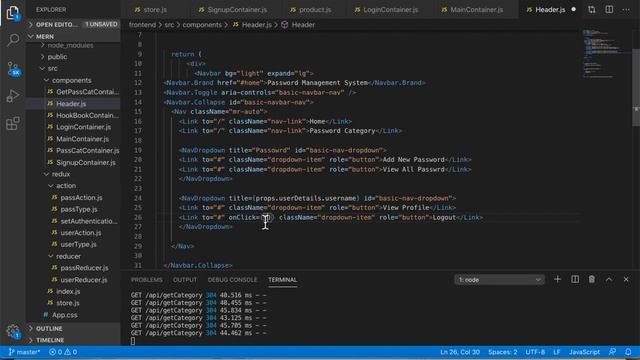The height and width of the screenshot is (360, 640).
Task: Kill the terminal with trash icon
Action: click(x=591, y=280)
